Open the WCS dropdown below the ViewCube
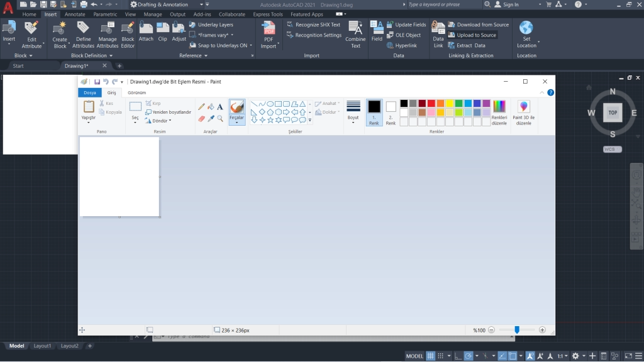 coord(611,149)
